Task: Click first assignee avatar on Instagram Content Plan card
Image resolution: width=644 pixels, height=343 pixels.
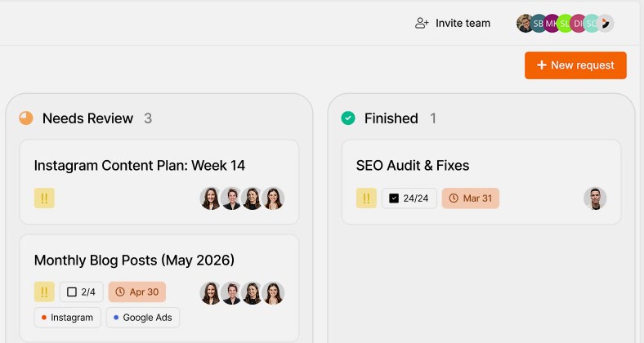Action: coord(211,198)
